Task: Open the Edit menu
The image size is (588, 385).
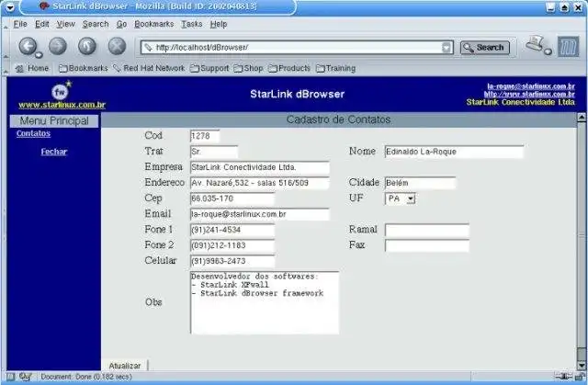Action: click(42, 24)
